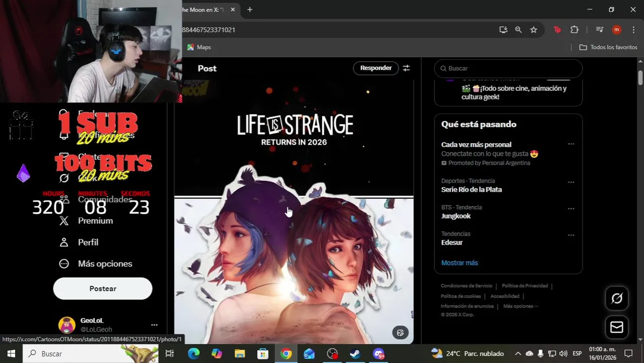Focus the X Buscar search field
This screenshot has width=644, height=363.
point(508,68)
